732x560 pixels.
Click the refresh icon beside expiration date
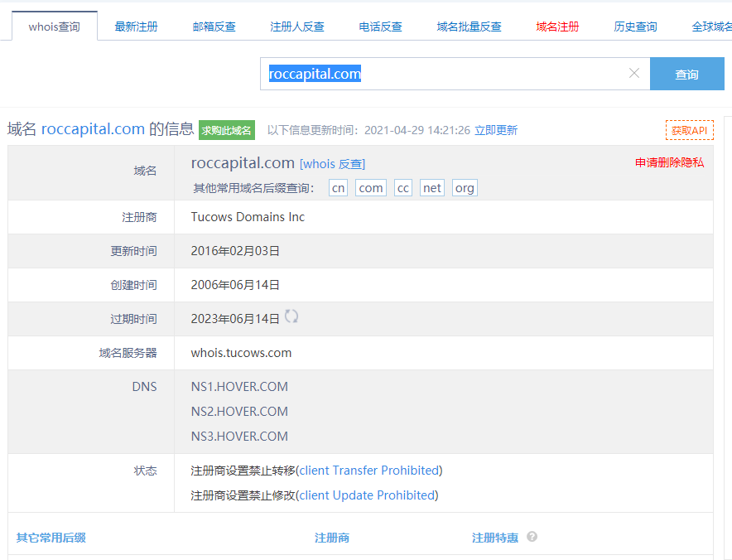[291, 316]
